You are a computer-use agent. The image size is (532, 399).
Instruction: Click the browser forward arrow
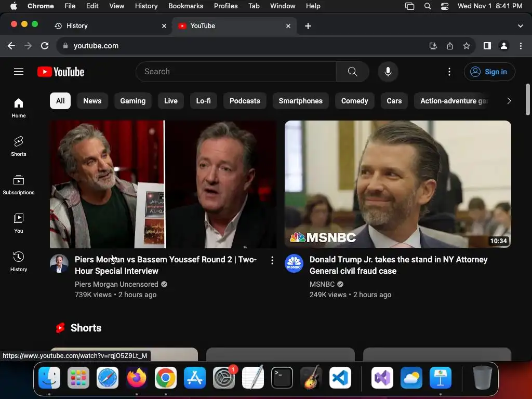click(x=28, y=46)
